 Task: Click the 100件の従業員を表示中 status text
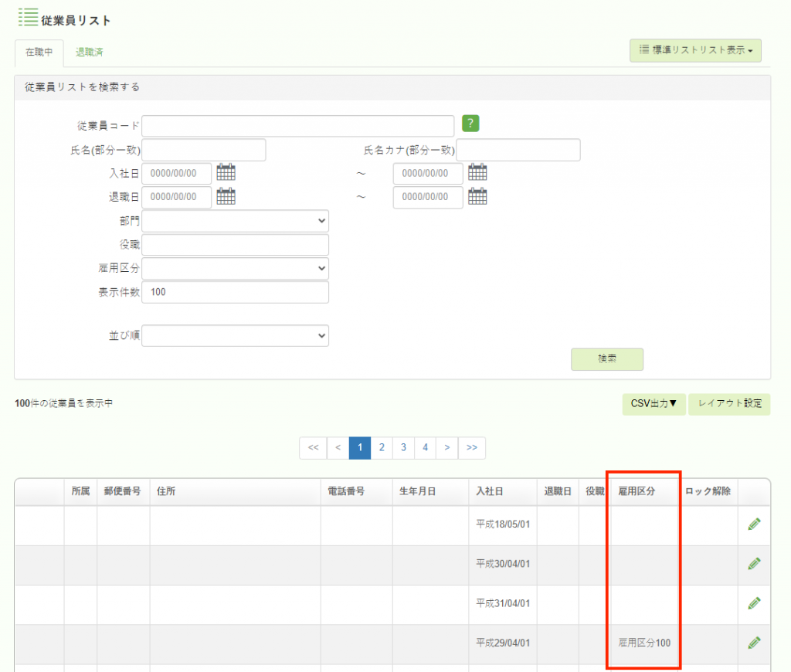63,404
